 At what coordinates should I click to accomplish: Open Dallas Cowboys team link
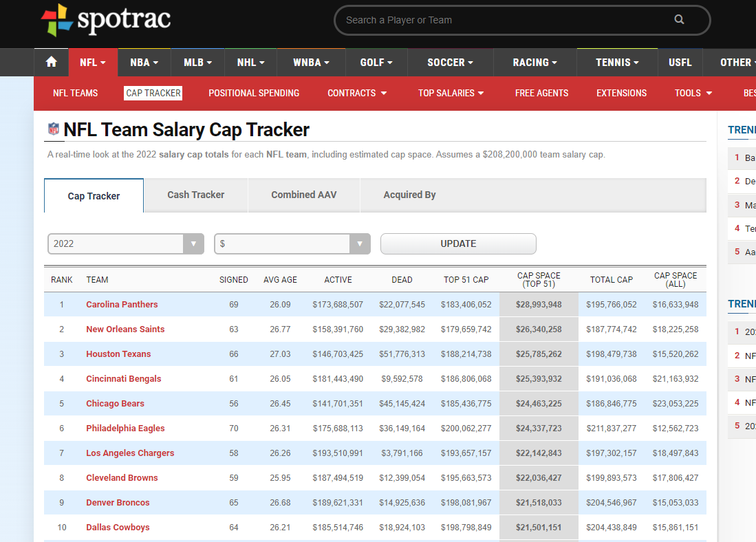(118, 527)
